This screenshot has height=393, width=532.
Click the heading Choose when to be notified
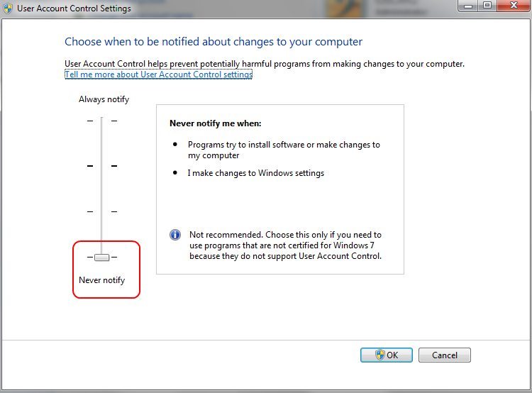(214, 42)
